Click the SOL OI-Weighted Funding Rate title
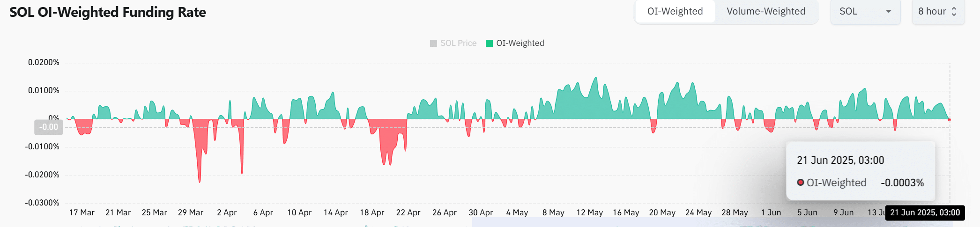 click(x=108, y=12)
